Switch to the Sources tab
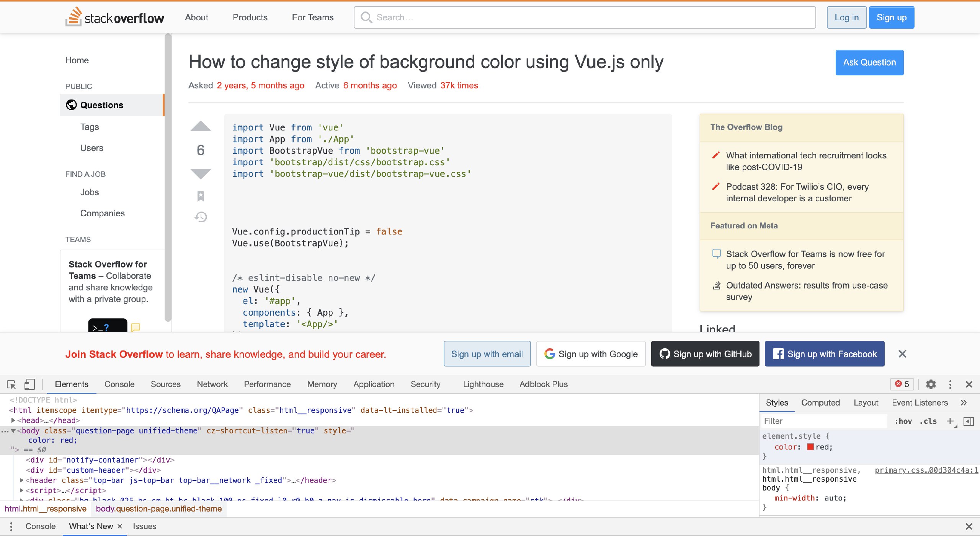980x536 pixels. [x=165, y=384]
